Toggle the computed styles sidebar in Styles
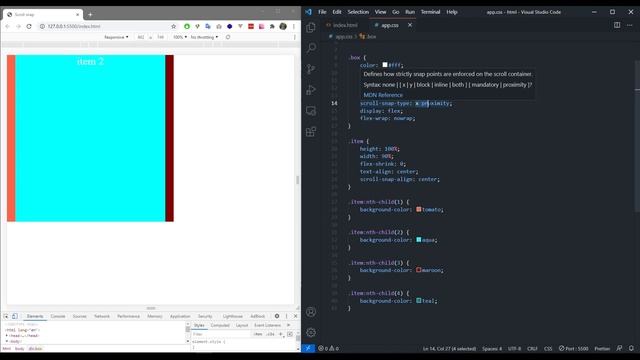The width and height of the screenshot is (640, 360). click(x=290, y=334)
